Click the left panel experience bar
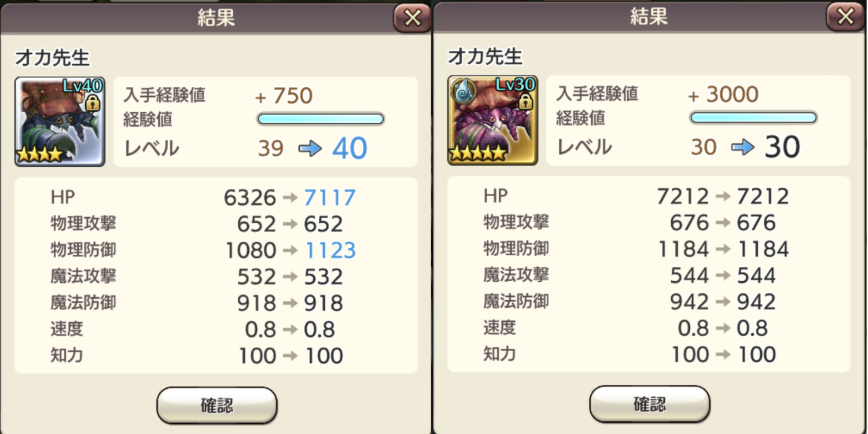Viewport: 868px width, 434px height. click(x=321, y=119)
